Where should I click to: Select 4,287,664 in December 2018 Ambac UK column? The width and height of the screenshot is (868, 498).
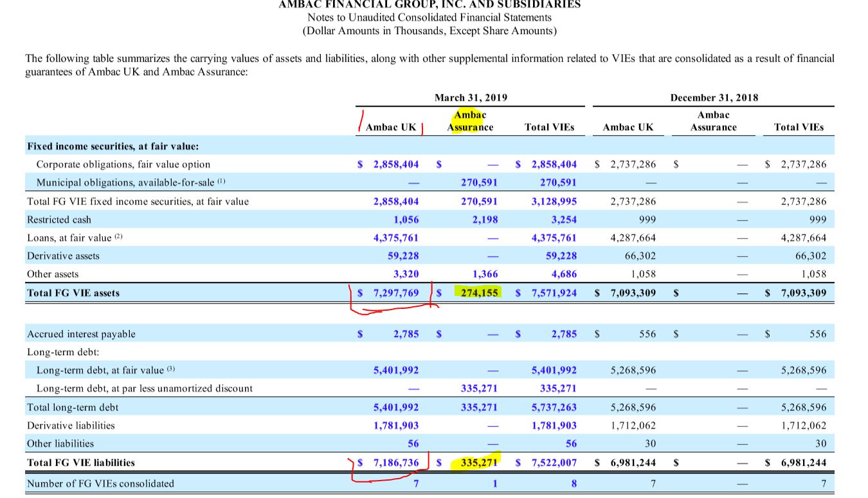633,237
